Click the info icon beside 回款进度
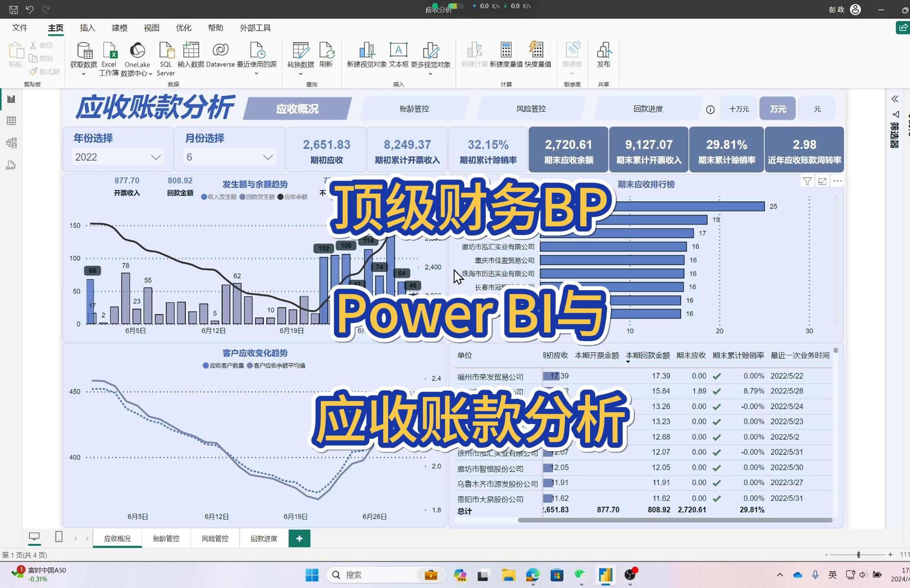Image resolution: width=910 pixels, height=588 pixels. coord(710,109)
